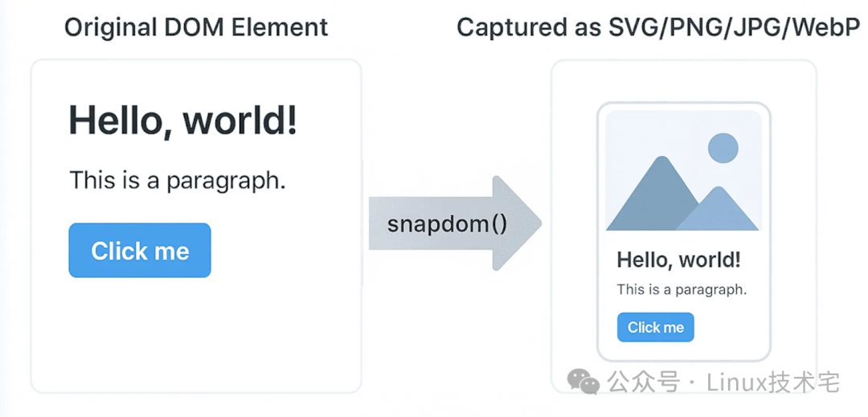The width and height of the screenshot is (868, 417).
Task: Select the small "Hello, world!" heading in captured card
Action: point(678,260)
